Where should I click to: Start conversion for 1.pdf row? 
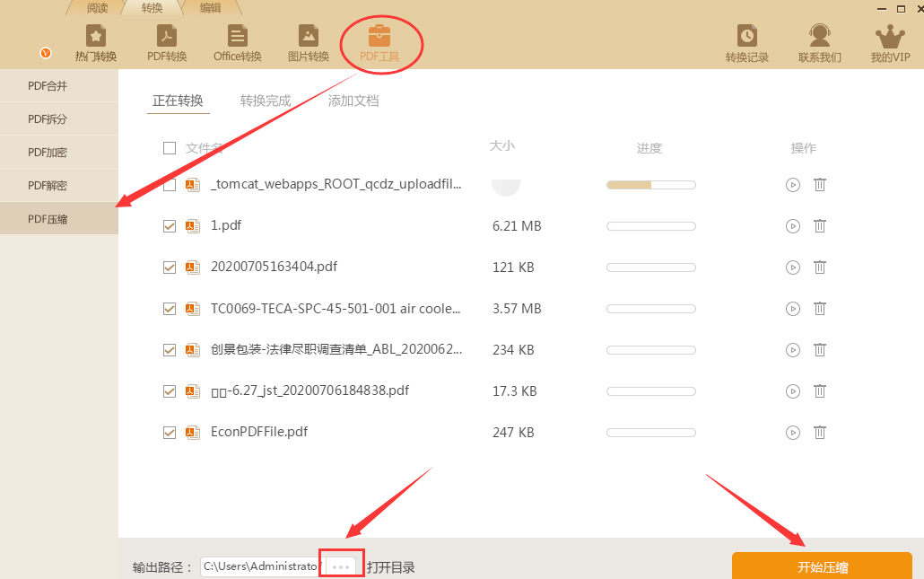pyautogui.click(x=793, y=226)
